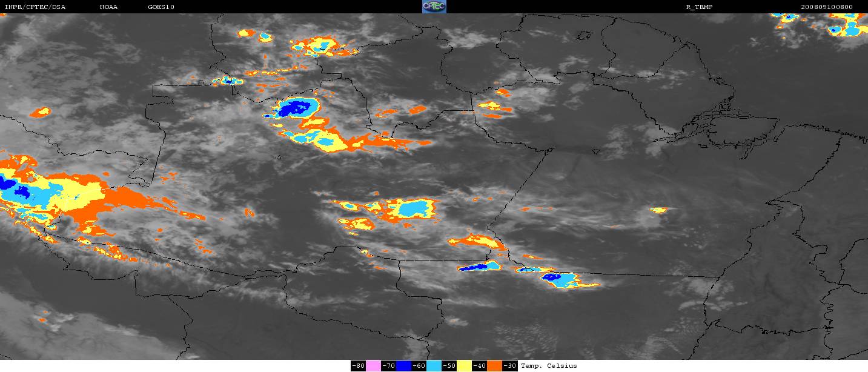
Task: Click the INPE/CPTEC/DSA header text
Action: pyautogui.click(x=35, y=7)
